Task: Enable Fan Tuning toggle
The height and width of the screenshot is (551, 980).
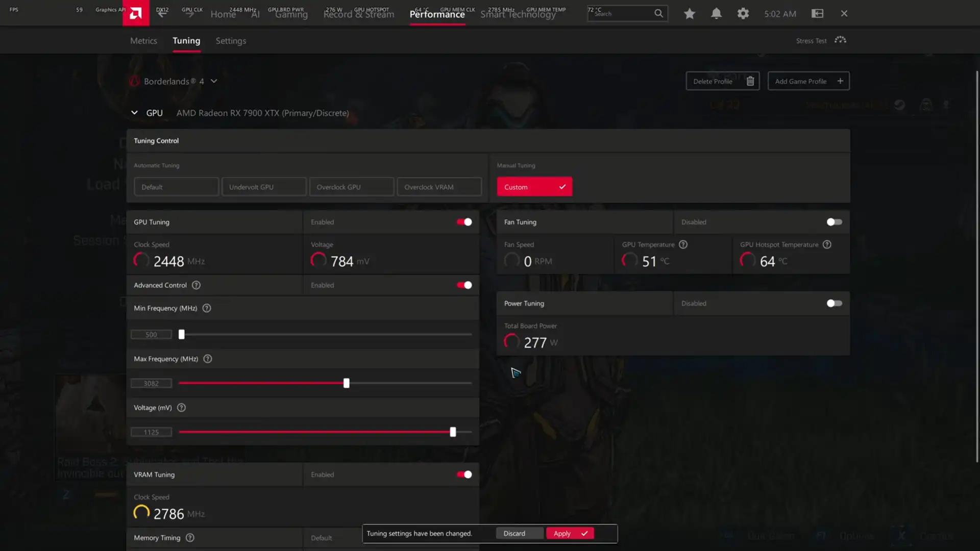Action: tap(834, 222)
